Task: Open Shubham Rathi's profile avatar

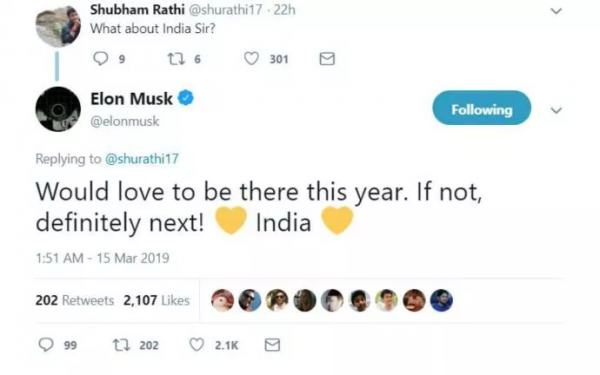Action: (x=58, y=26)
